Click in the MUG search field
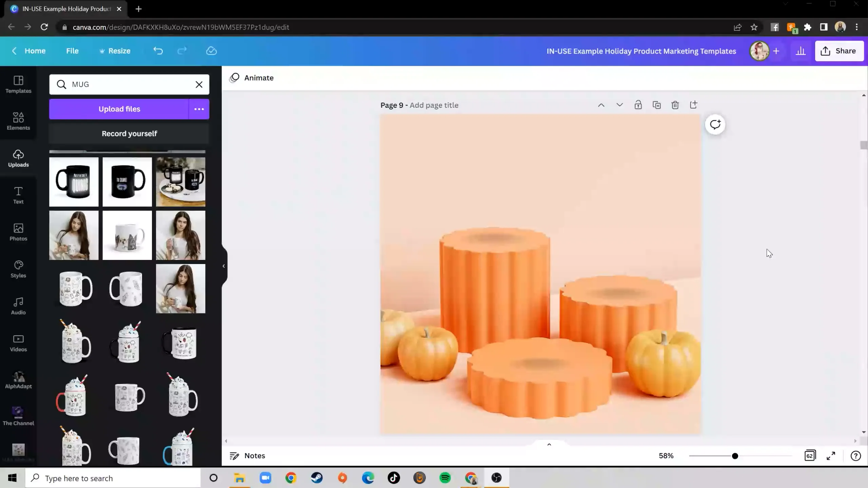The width and height of the screenshot is (868, 488). pos(129,84)
